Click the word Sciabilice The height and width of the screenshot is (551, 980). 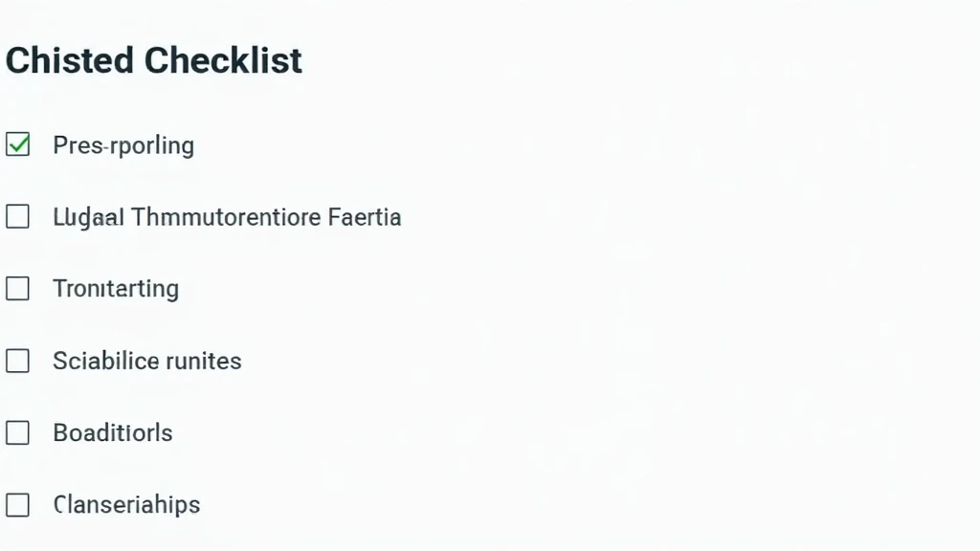(103, 361)
